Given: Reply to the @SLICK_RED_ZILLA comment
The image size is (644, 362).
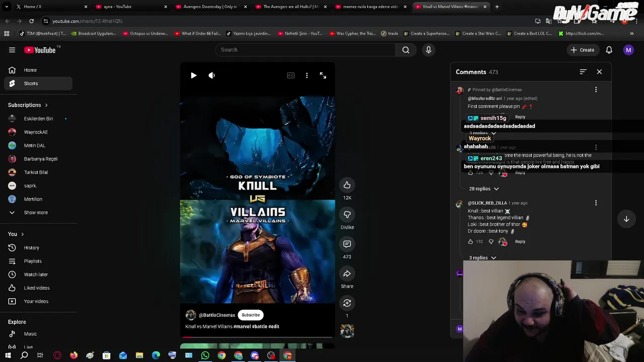Looking at the screenshot, I should coord(520,242).
